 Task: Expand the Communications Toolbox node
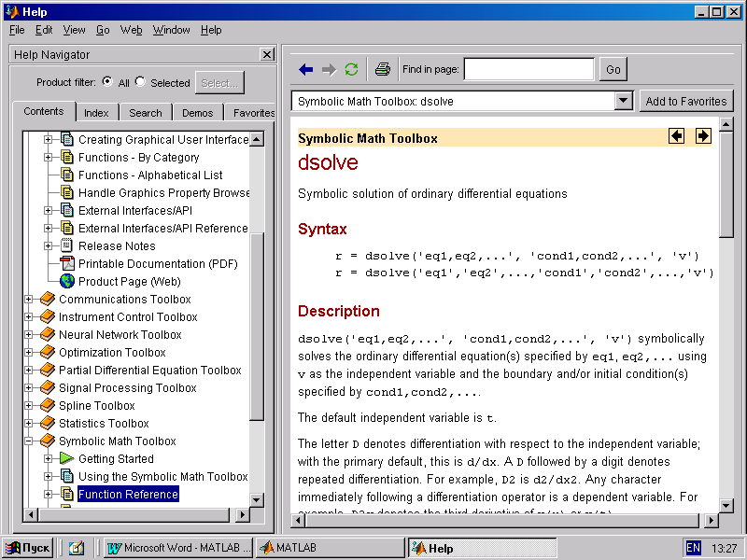[29, 299]
